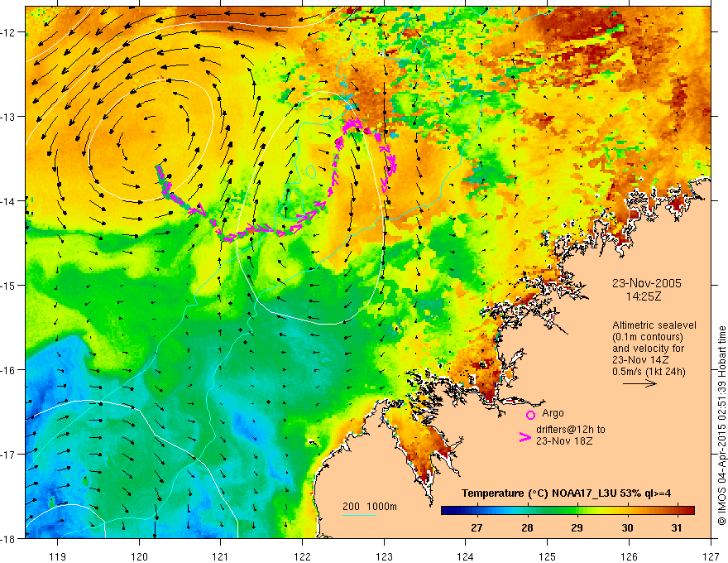Image resolution: width=728 pixels, height=563 pixels.
Task: Click the '0.5m/s (1kt 24h)' scale text
Action: pyautogui.click(x=649, y=372)
